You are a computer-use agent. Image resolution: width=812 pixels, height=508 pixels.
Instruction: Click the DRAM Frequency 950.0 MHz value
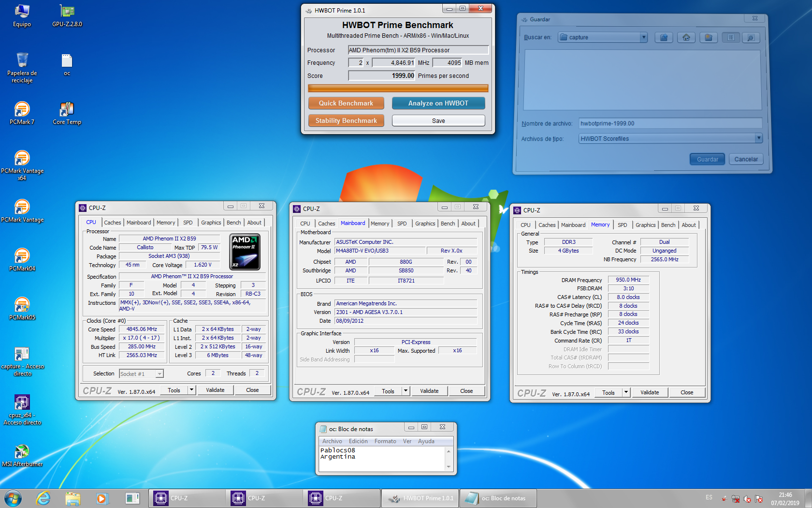(x=628, y=280)
